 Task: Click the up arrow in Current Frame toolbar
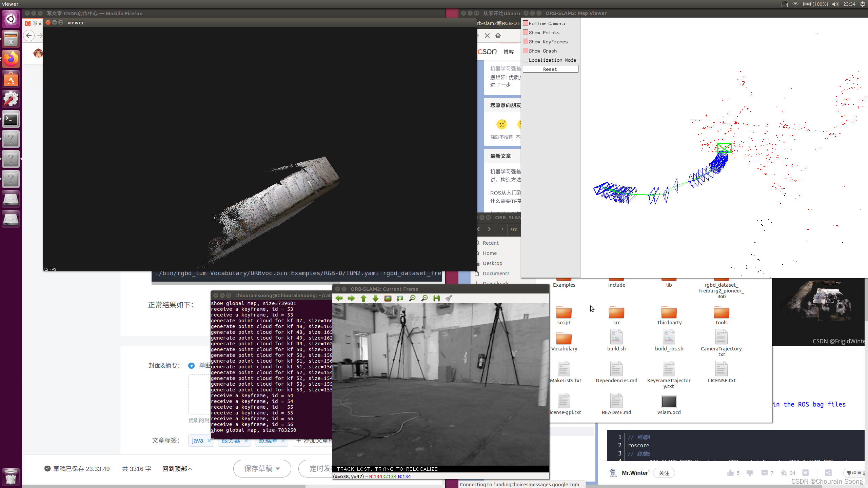(x=363, y=298)
